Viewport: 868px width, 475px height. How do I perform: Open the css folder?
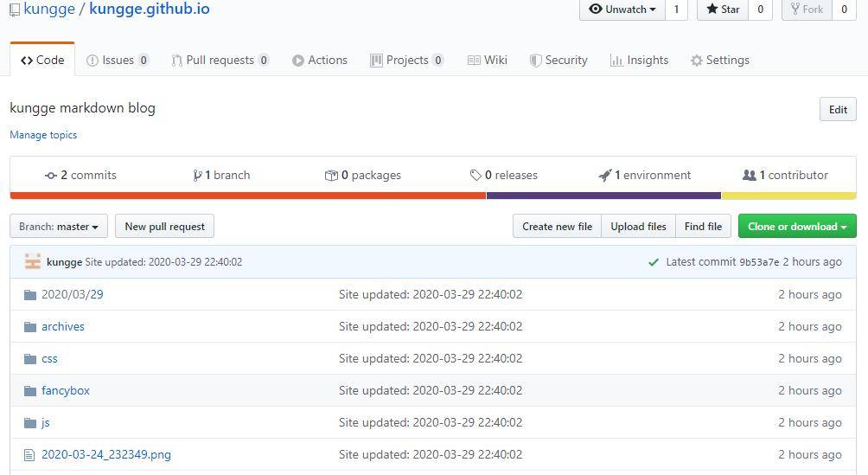point(49,358)
